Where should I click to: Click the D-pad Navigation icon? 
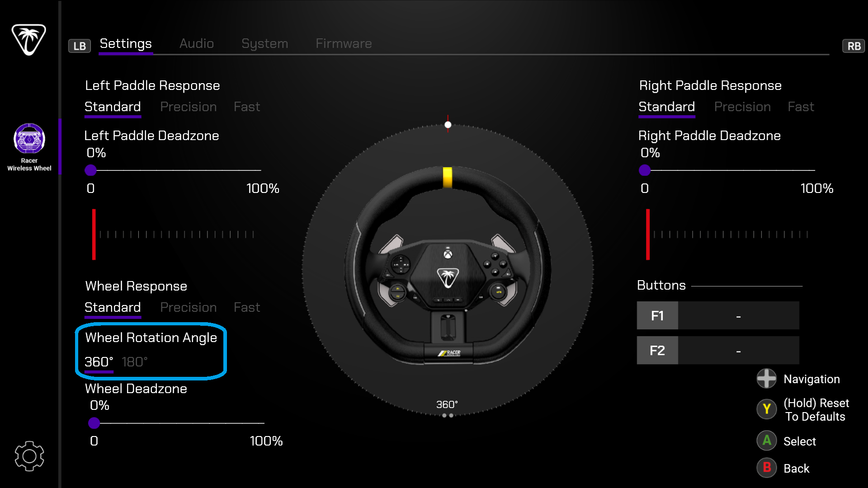(767, 379)
